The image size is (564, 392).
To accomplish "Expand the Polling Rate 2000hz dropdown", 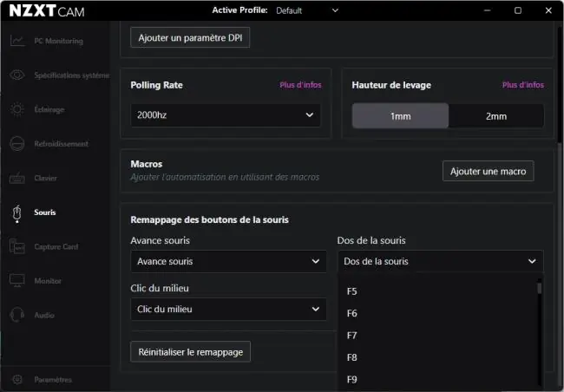I will pos(226,115).
